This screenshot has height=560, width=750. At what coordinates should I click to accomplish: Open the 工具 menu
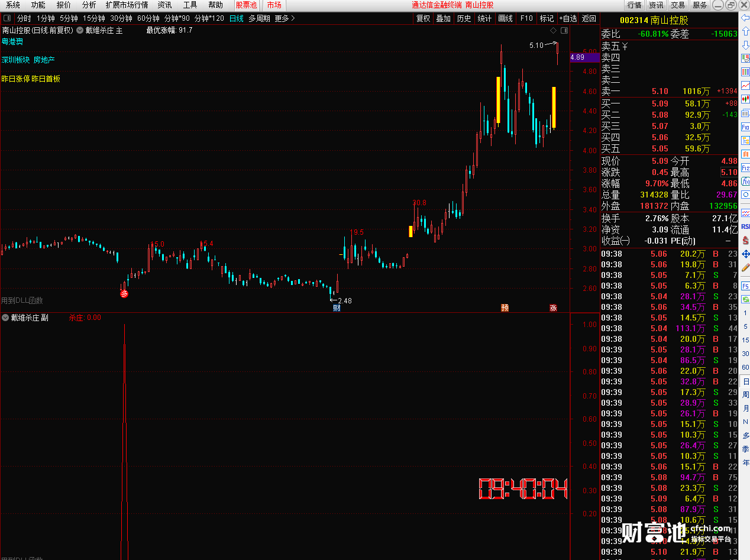[x=190, y=5]
